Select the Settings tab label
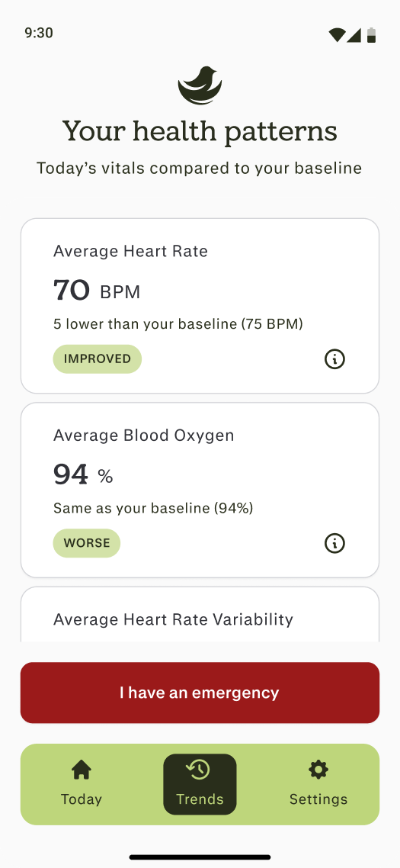Viewport: 400px width, 868px height. (x=318, y=799)
